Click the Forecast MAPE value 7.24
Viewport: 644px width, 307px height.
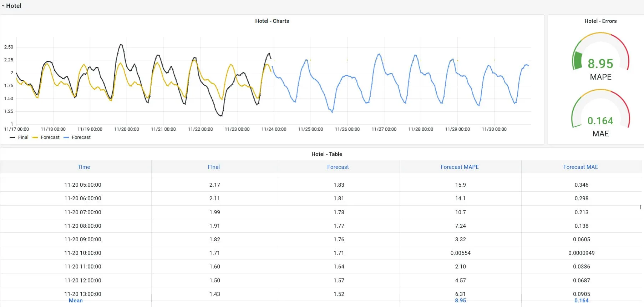click(460, 226)
